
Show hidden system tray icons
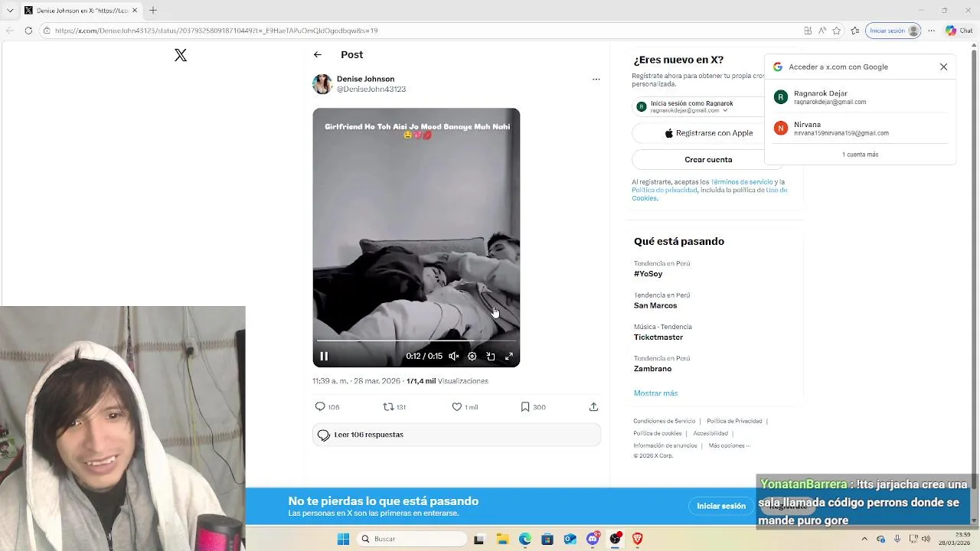[865, 539]
